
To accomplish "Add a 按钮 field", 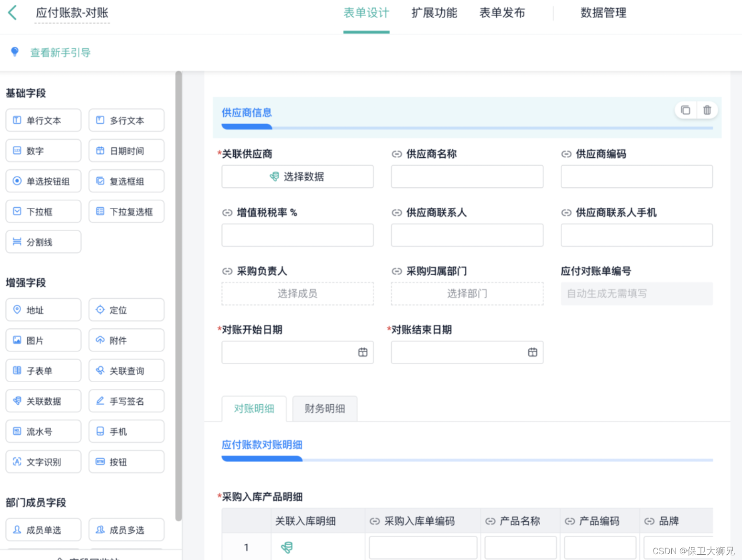I will pyautogui.click(x=127, y=462).
